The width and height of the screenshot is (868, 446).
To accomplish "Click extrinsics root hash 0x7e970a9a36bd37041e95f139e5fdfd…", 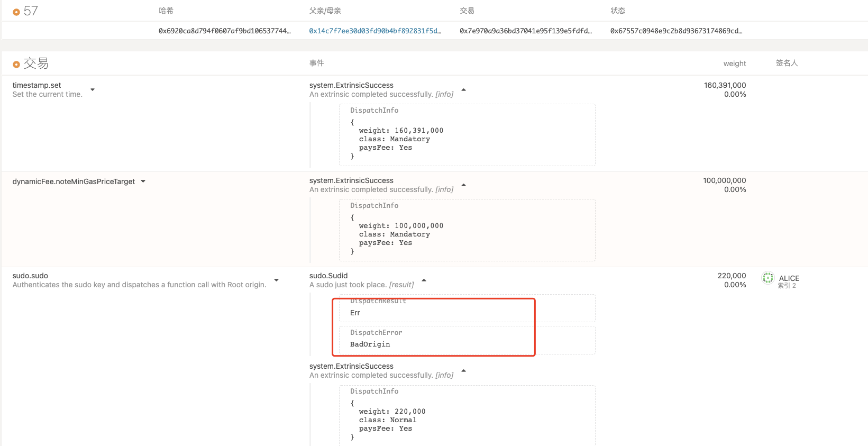I will (x=526, y=31).
